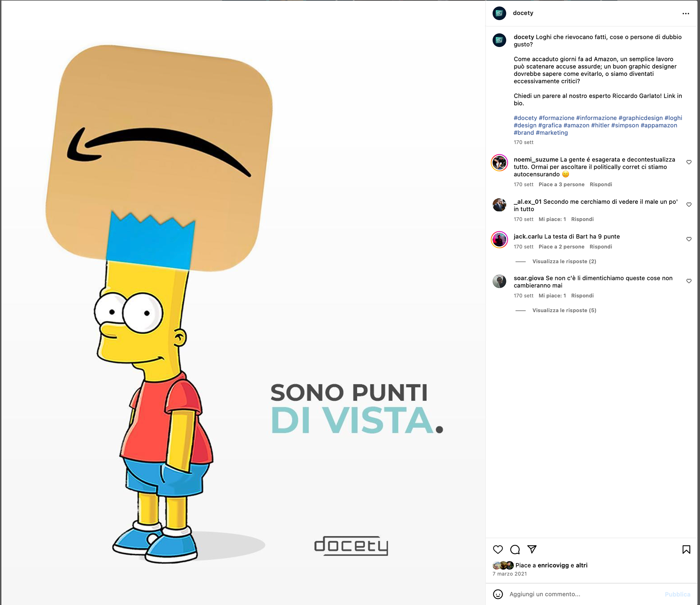
Task: Like noemi_suzume's comment
Action: click(x=689, y=162)
